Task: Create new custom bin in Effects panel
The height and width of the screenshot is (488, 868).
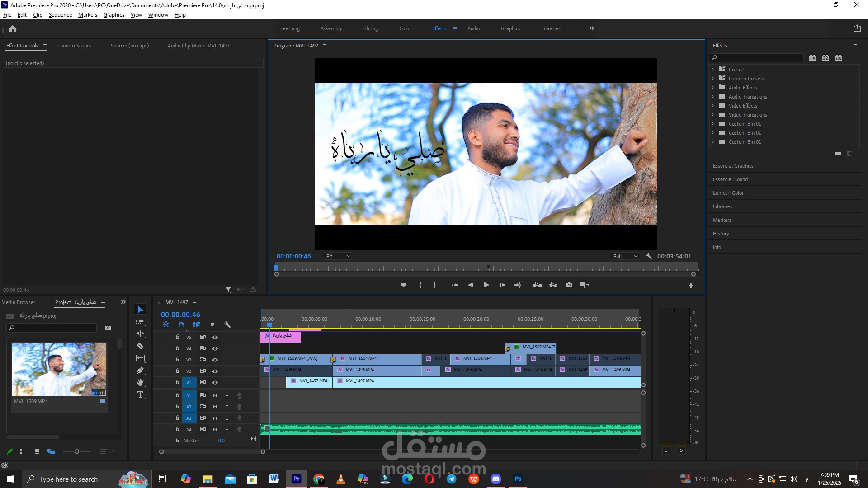Action: [838, 154]
